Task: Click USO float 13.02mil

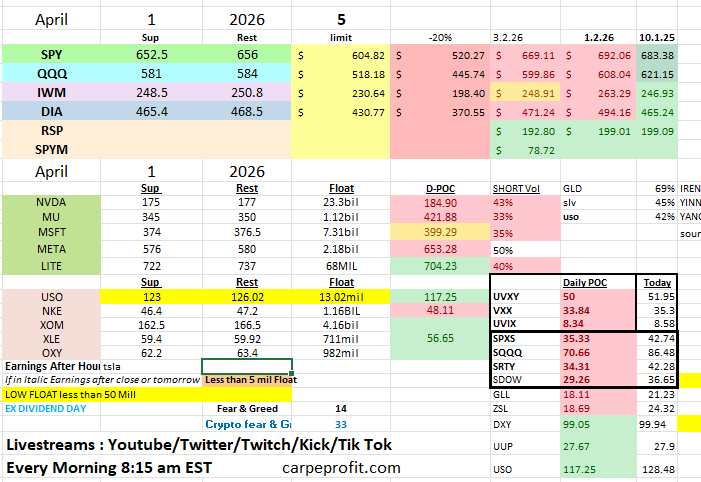Action: (x=341, y=297)
